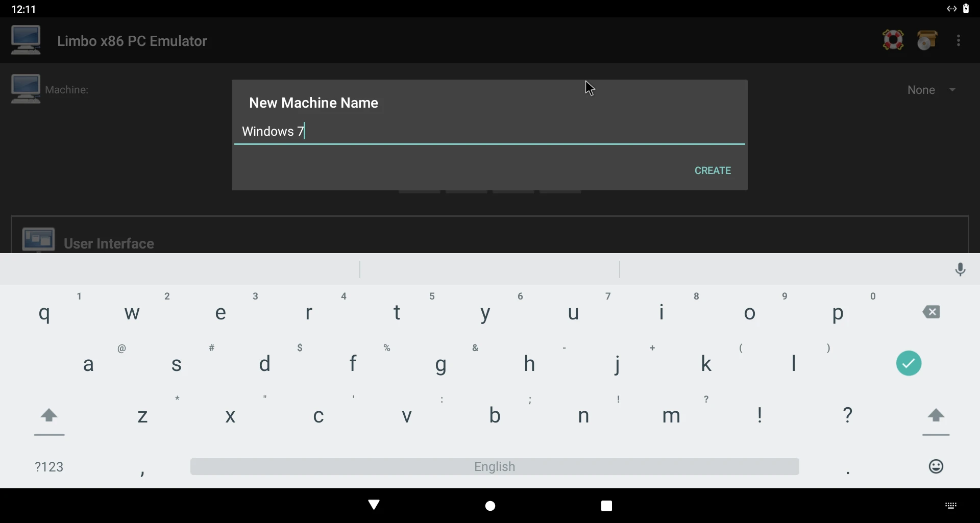Tap the recent apps square button
This screenshot has width=980, height=523.
pyautogui.click(x=606, y=506)
